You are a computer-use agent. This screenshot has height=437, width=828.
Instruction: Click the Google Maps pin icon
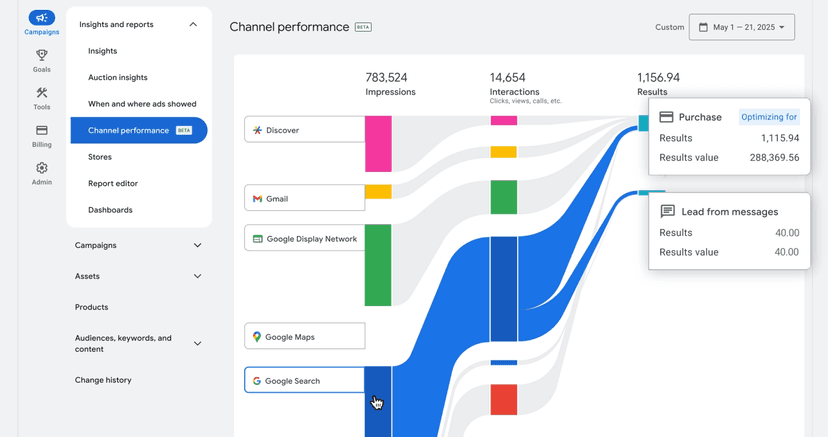point(257,337)
